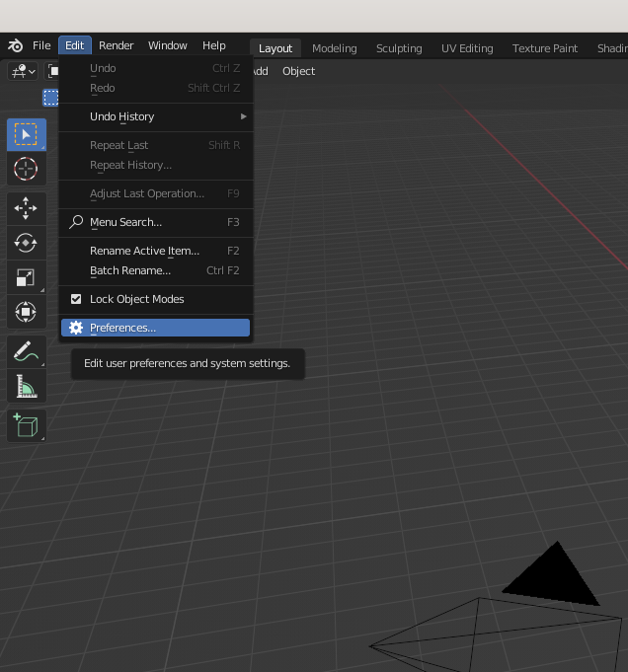
Task: Select the Select Box tool
Action: point(26,134)
